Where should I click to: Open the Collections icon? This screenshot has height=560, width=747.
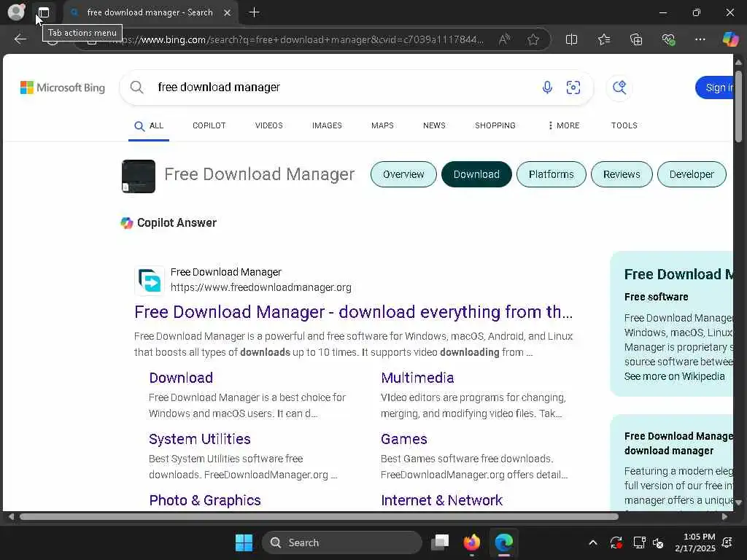(x=636, y=39)
